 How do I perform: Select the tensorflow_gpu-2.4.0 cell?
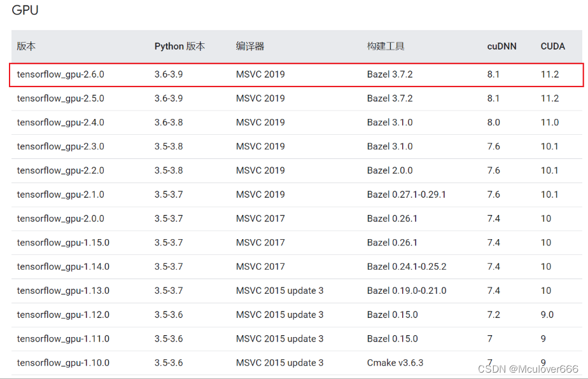click(x=60, y=122)
